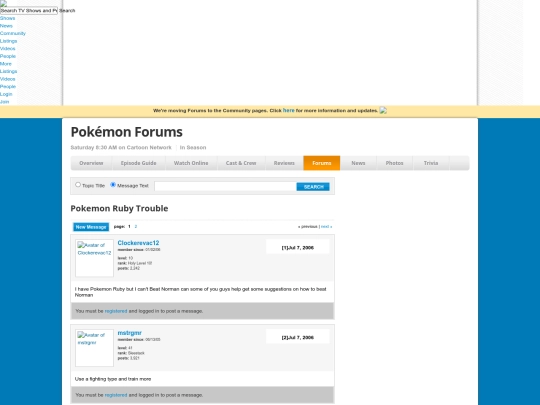Open mstrgmr's user profile link
The width and height of the screenshot is (540, 405).
tap(129, 333)
